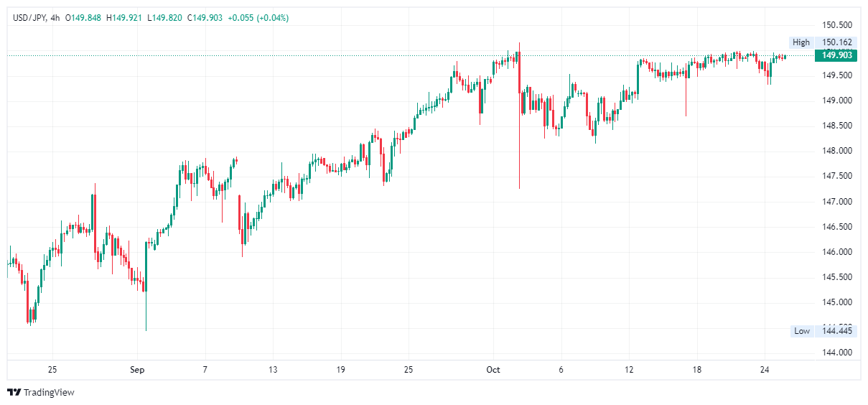Click the Open value O149.848

coord(84,18)
